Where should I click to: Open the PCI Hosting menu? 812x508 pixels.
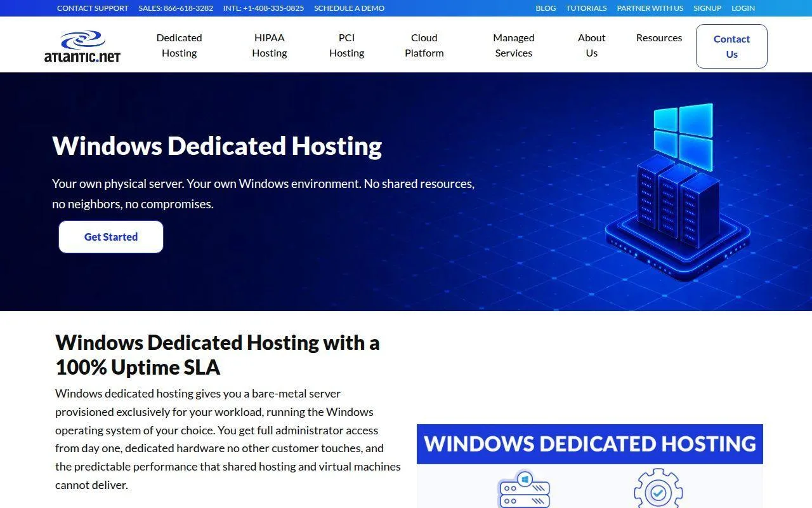[x=346, y=46]
